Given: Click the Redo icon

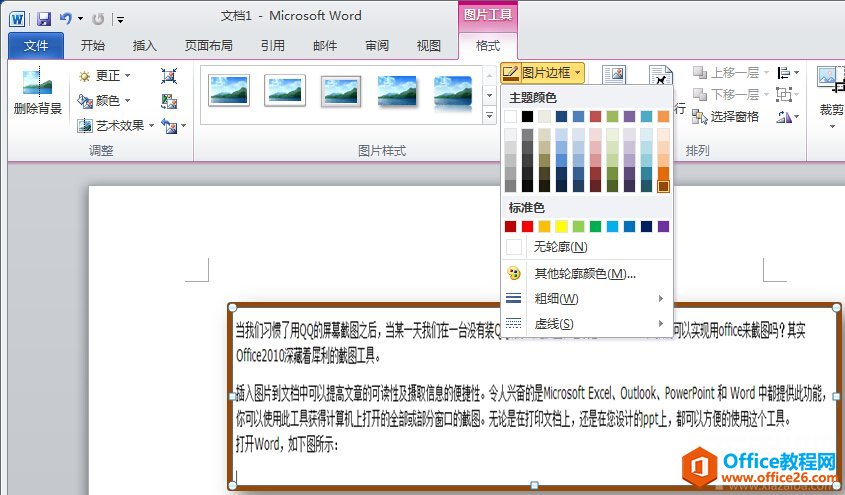Looking at the screenshot, I should pyautogui.click(x=98, y=19).
